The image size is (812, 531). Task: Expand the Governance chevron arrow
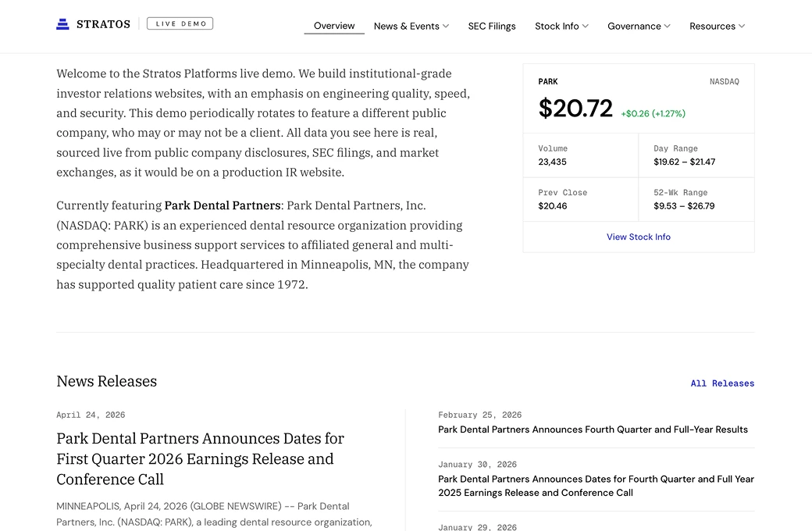(667, 26)
